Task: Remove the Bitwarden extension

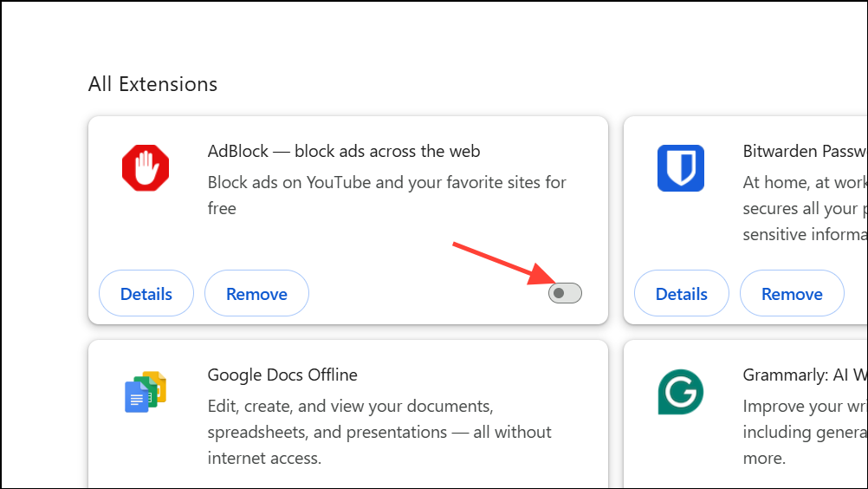Action: 792,294
